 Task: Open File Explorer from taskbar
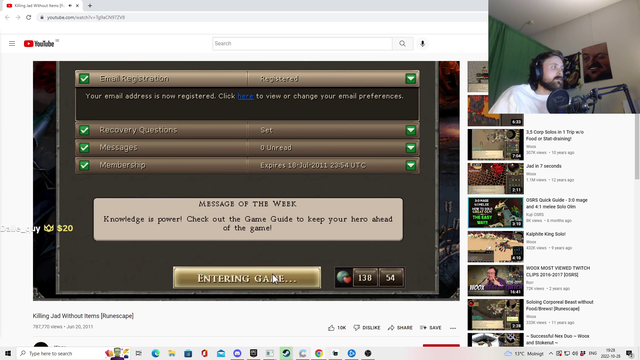coord(172,353)
